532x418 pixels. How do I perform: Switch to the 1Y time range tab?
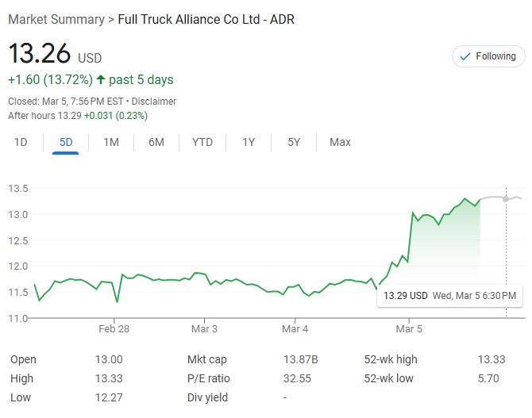tap(249, 142)
